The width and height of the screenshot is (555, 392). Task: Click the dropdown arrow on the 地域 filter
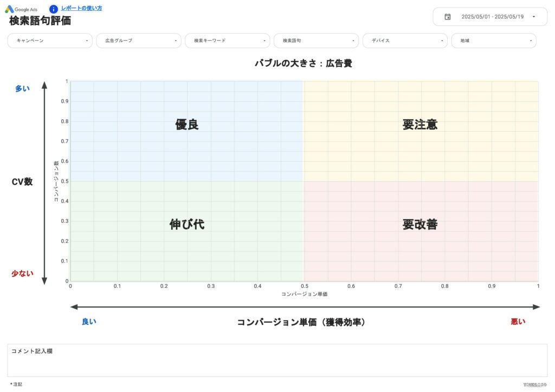530,40
